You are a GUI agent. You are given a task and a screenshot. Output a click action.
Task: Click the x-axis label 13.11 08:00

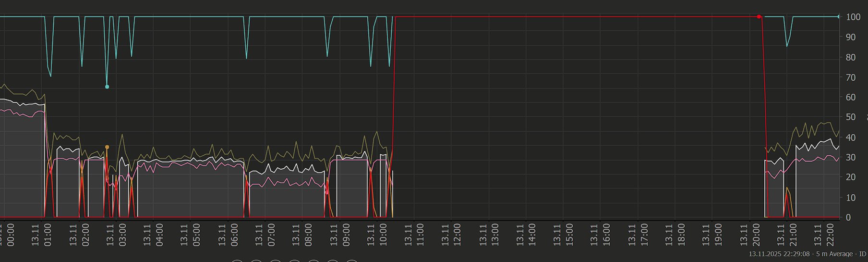pos(302,235)
